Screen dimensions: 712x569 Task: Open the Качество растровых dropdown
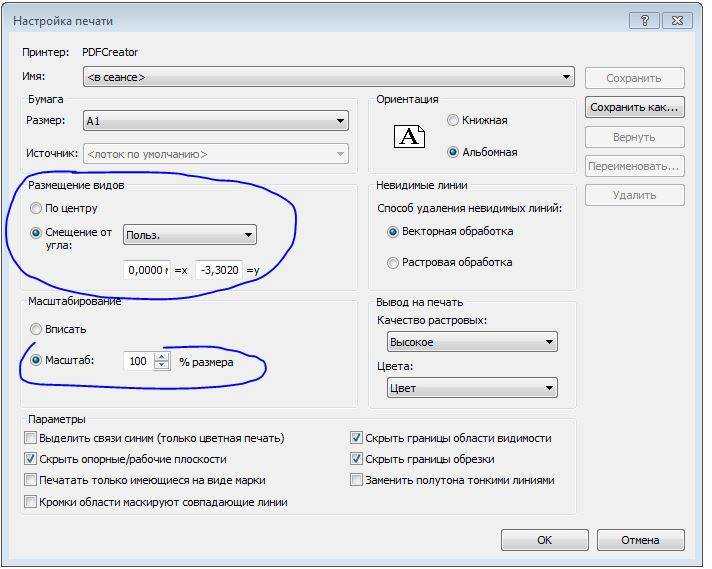(x=472, y=341)
